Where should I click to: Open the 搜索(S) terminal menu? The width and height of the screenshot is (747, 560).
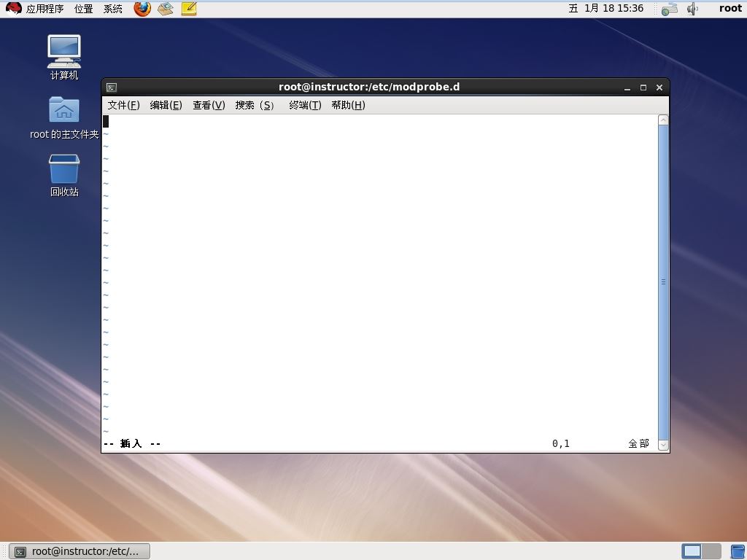click(255, 105)
